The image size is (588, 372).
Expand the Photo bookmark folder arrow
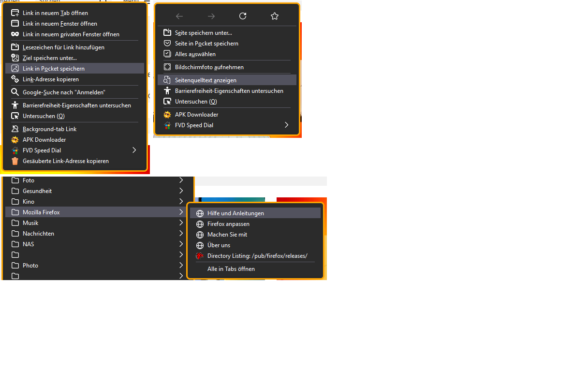(181, 265)
